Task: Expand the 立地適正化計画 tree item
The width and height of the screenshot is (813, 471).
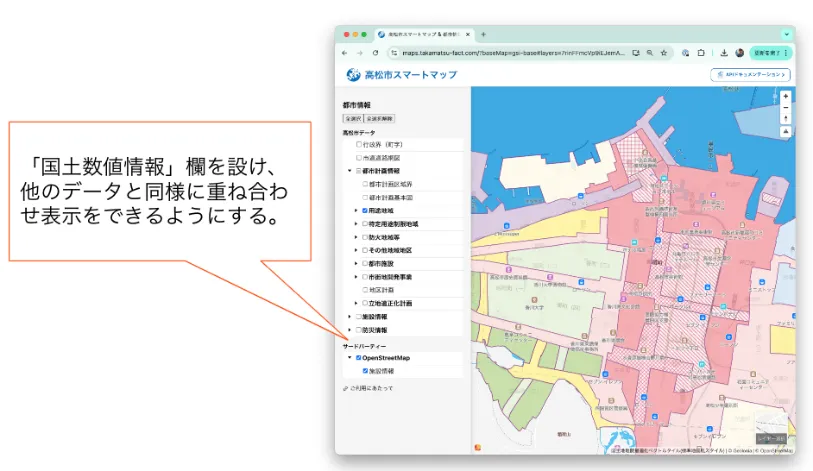Action: tap(355, 303)
